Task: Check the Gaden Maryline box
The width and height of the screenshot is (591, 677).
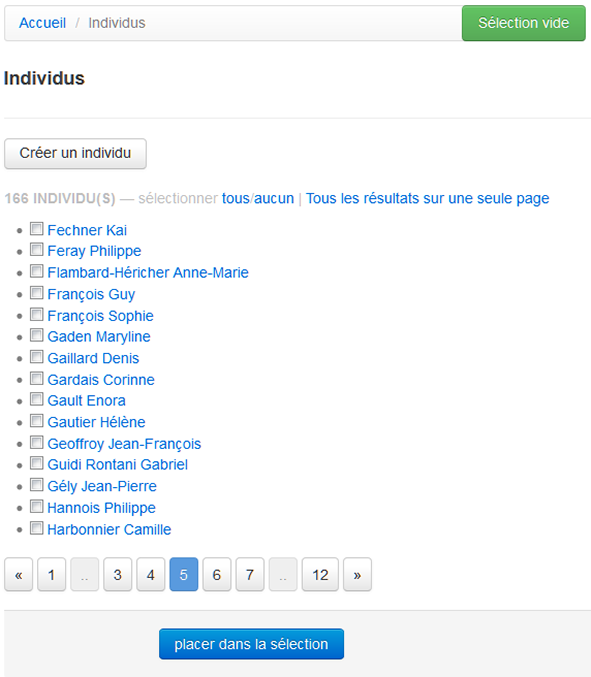Action: [37, 335]
